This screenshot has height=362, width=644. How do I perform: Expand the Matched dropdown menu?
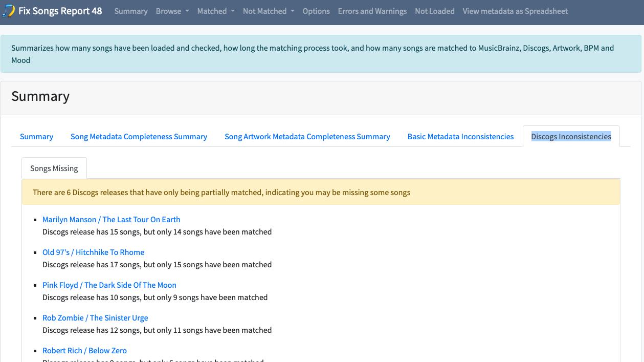(216, 11)
